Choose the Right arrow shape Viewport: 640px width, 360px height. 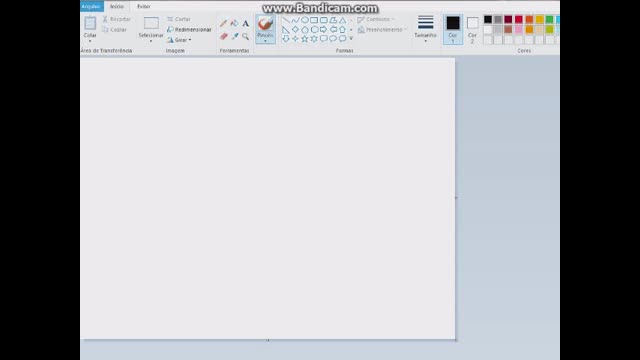[323, 29]
